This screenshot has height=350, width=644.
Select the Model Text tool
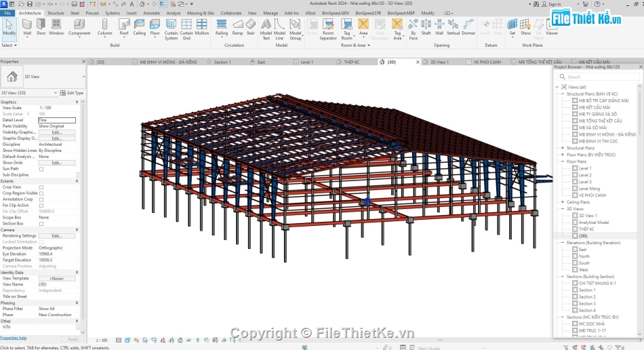coord(266,29)
